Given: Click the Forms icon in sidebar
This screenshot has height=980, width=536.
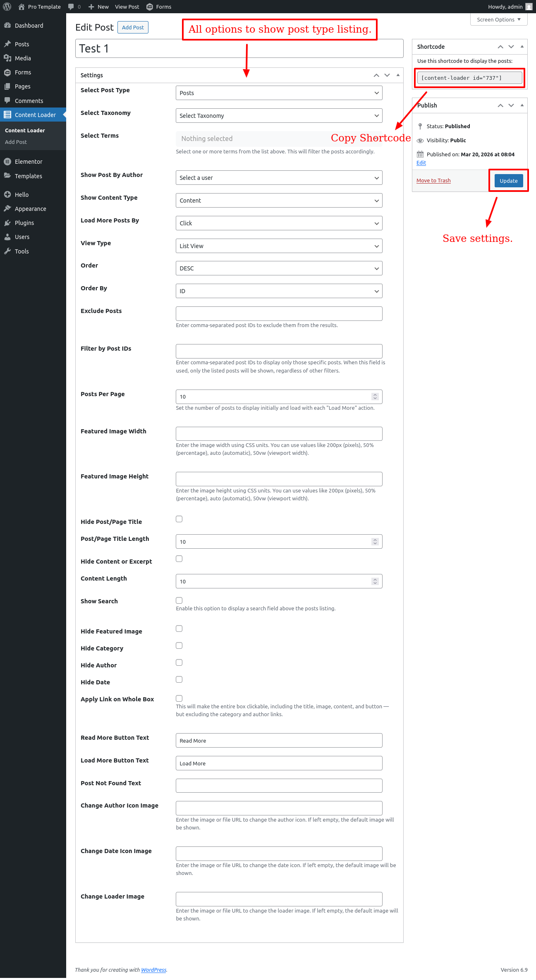Looking at the screenshot, I should (x=7, y=72).
